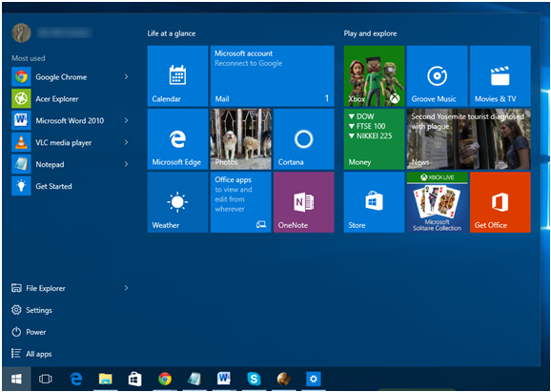Switch to Word on the taskbar
Screen dimensions: 551x392
pyautogui.click(x=224, y=379)
